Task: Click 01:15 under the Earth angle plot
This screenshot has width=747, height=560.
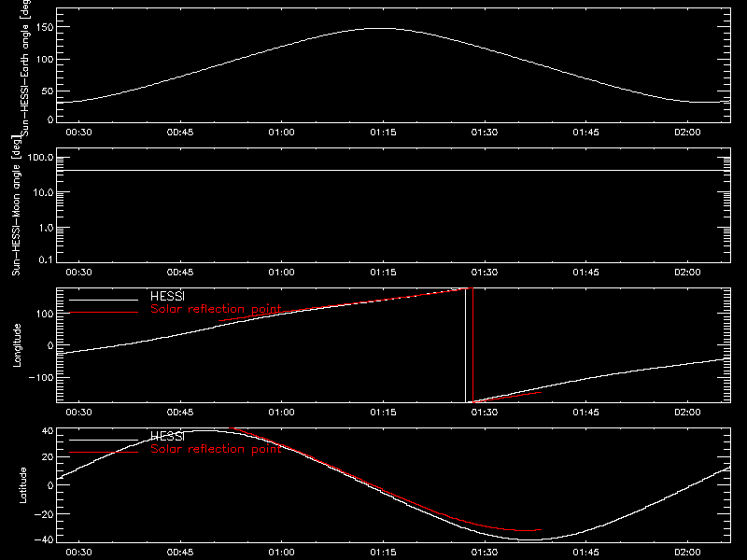Action: pos(383,133)
